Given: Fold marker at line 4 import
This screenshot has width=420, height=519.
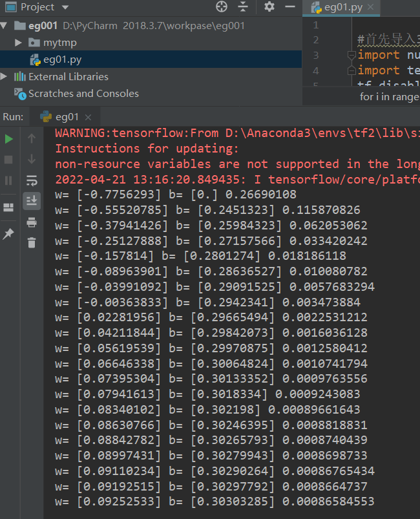Looking at the screenshot, I should 352,70.
